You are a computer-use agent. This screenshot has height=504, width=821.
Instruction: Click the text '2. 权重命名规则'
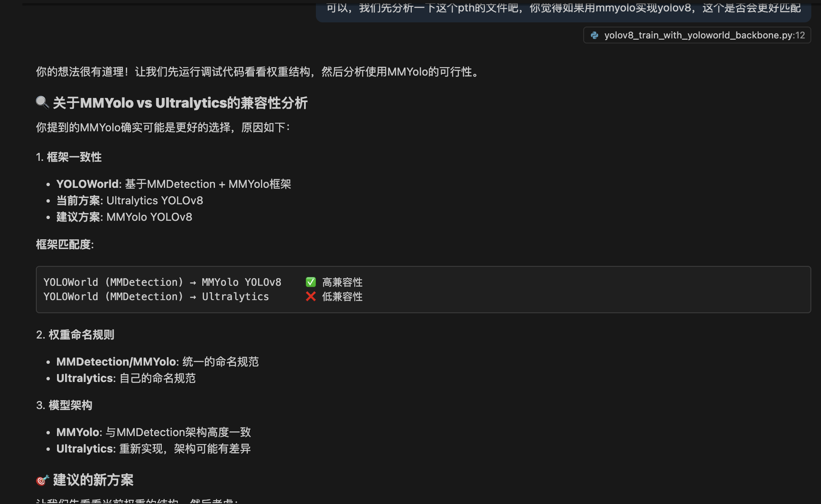coord(75,335)
